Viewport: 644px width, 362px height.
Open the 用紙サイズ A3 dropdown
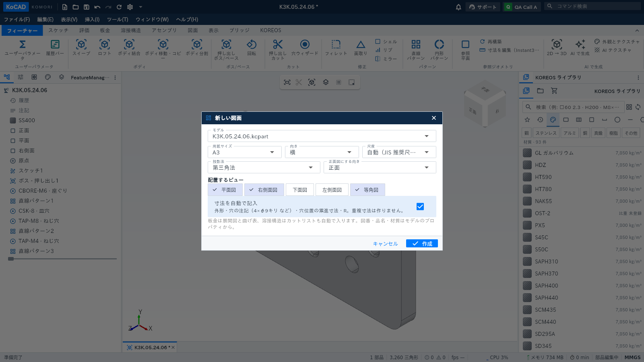pyautogui.click(x=244, y=152)
